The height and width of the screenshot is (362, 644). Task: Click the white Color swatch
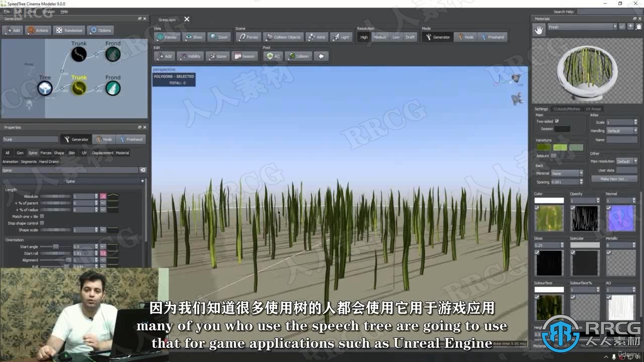549,201
